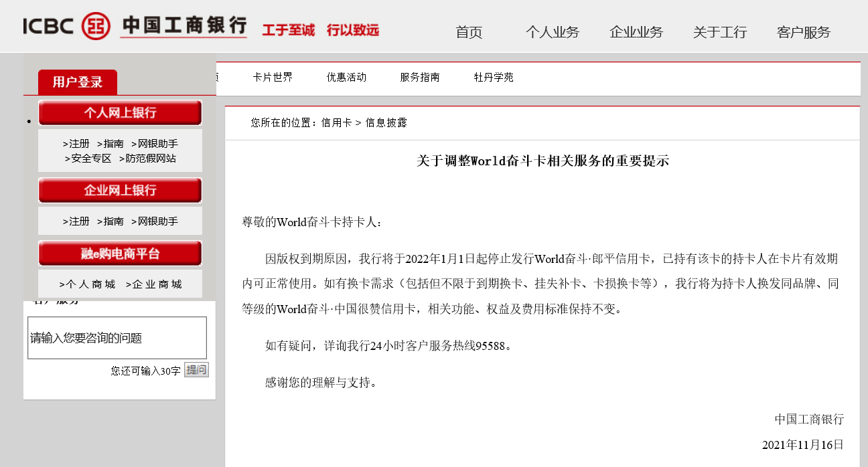868x467 pixels.
Task: Focus the 请输入您要咨询的问题 input box
Action: (x=117, y=338)
